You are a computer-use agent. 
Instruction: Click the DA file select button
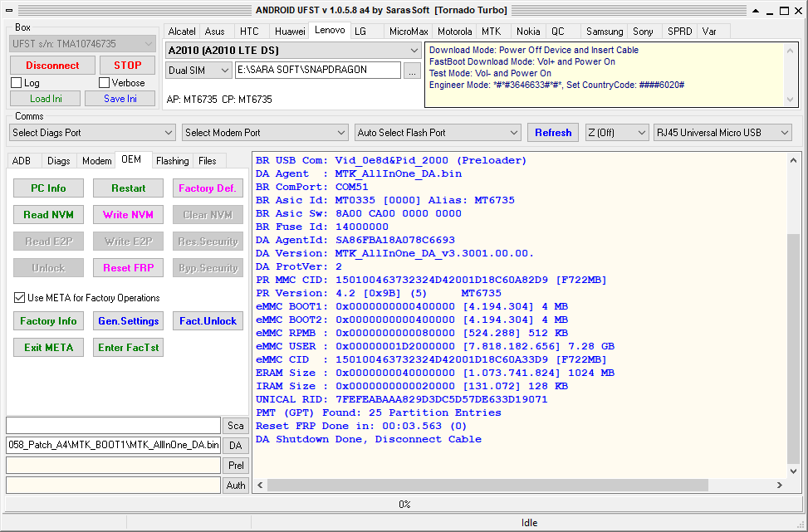(236, 446)
